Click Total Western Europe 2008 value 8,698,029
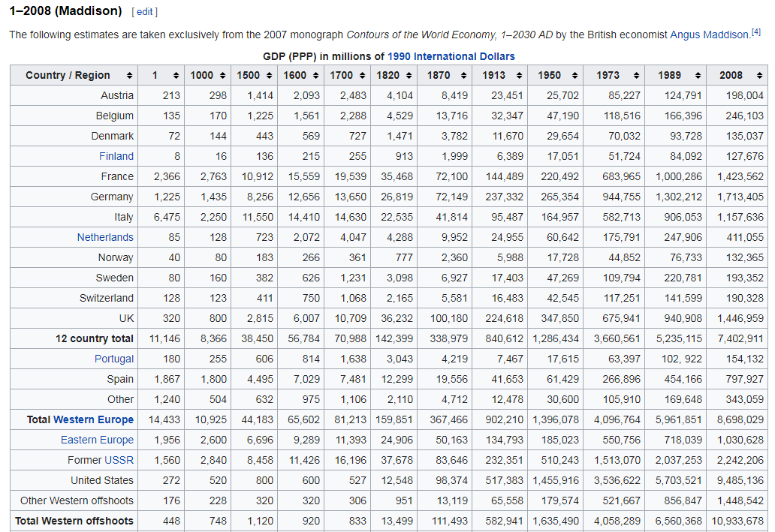 coord(740,419)
